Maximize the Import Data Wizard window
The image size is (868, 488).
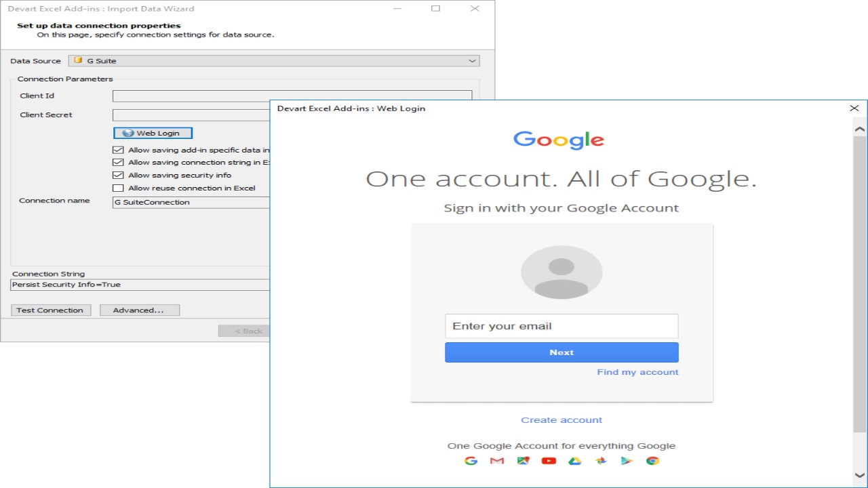(435, 9)
